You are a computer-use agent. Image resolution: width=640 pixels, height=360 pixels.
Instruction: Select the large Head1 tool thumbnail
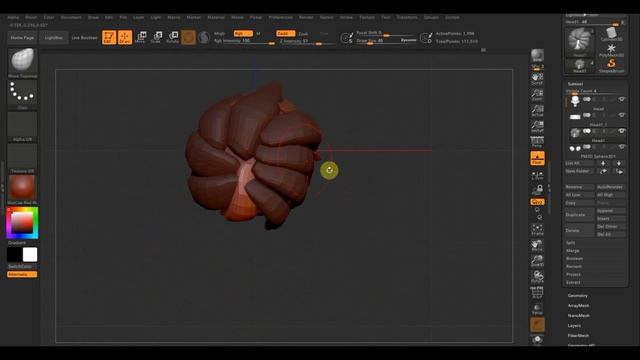point(580,42)
